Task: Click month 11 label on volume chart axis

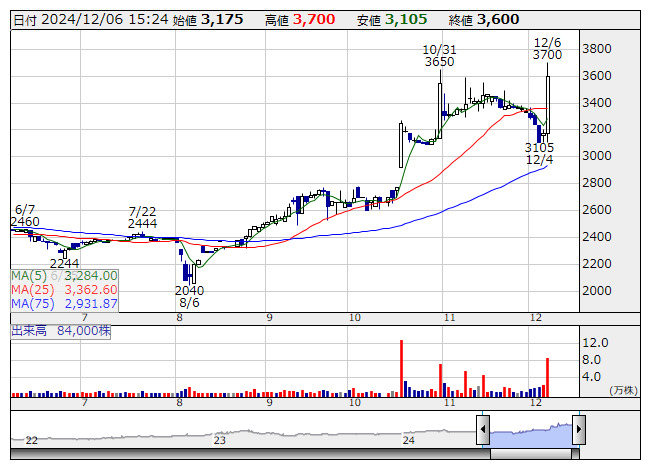Action: tap(449, 403)
